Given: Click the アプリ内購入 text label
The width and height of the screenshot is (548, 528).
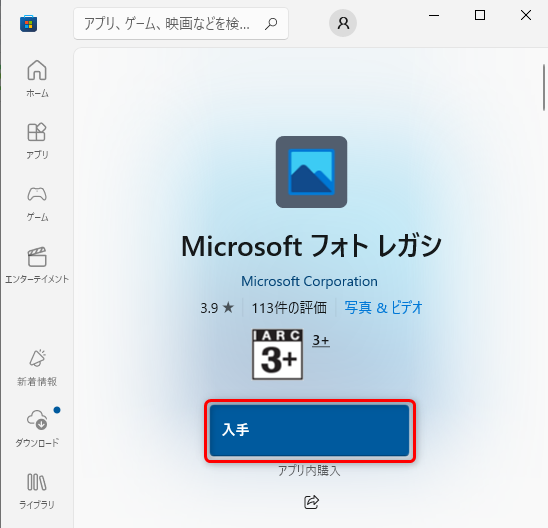Looking at the screenshot, I should point(309,470).
